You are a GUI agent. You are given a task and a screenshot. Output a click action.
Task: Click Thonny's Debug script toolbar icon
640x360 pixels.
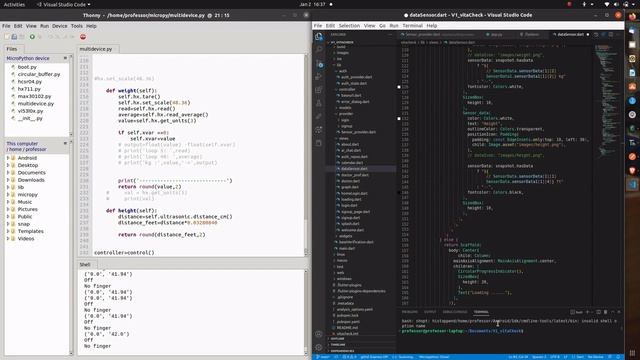point(40,37)
